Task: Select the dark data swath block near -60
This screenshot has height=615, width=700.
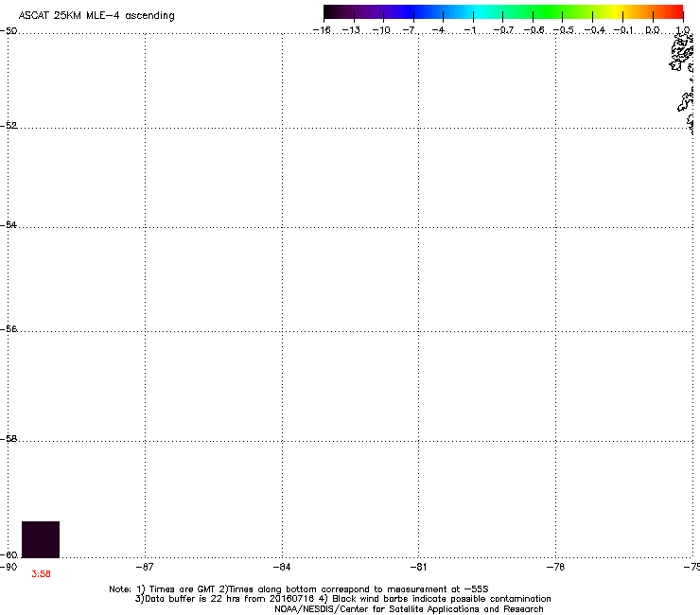Action: [41, 539]
